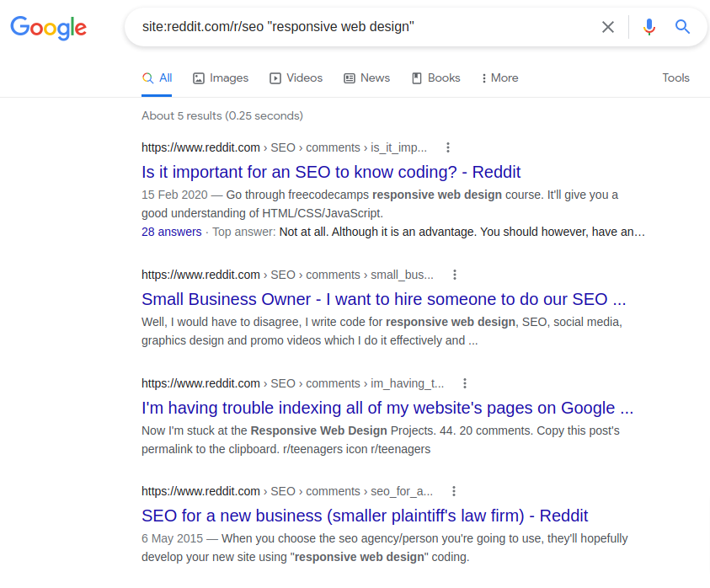
Task: Open the three-dot menu on Small Business Owner result
Action: (x=455, y=275)
